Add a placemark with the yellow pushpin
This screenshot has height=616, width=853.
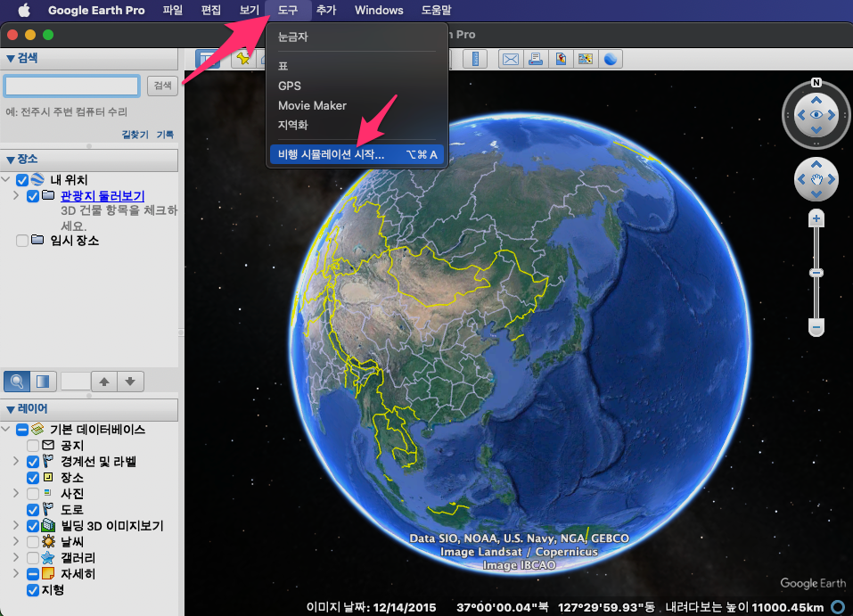[242, 59]
